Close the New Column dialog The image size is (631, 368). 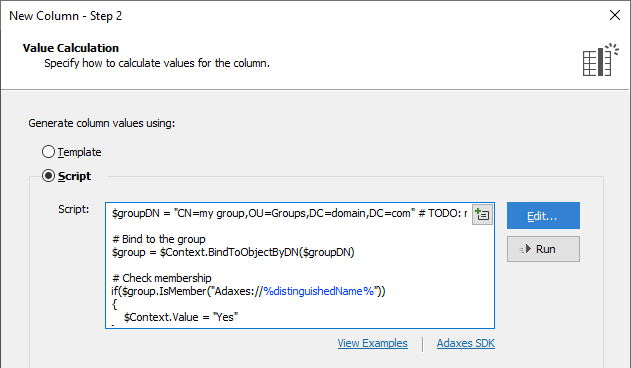(x=615, y=15)
